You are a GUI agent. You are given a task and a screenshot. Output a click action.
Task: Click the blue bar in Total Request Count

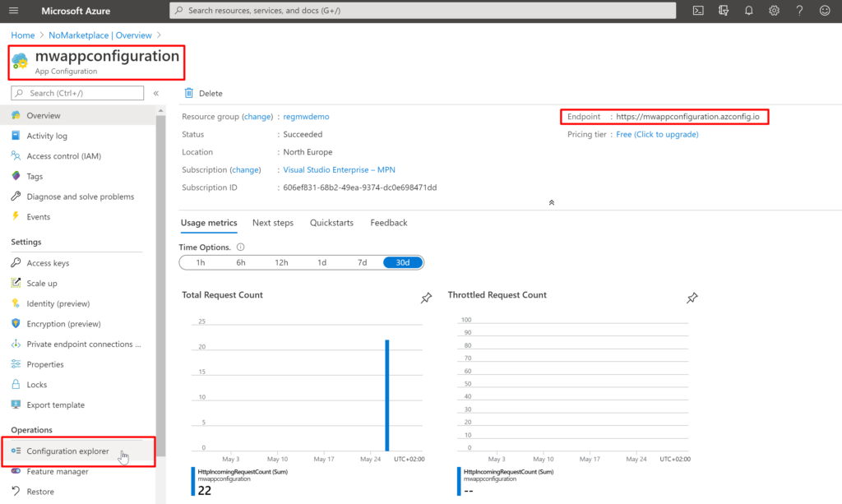coord(386,395)
